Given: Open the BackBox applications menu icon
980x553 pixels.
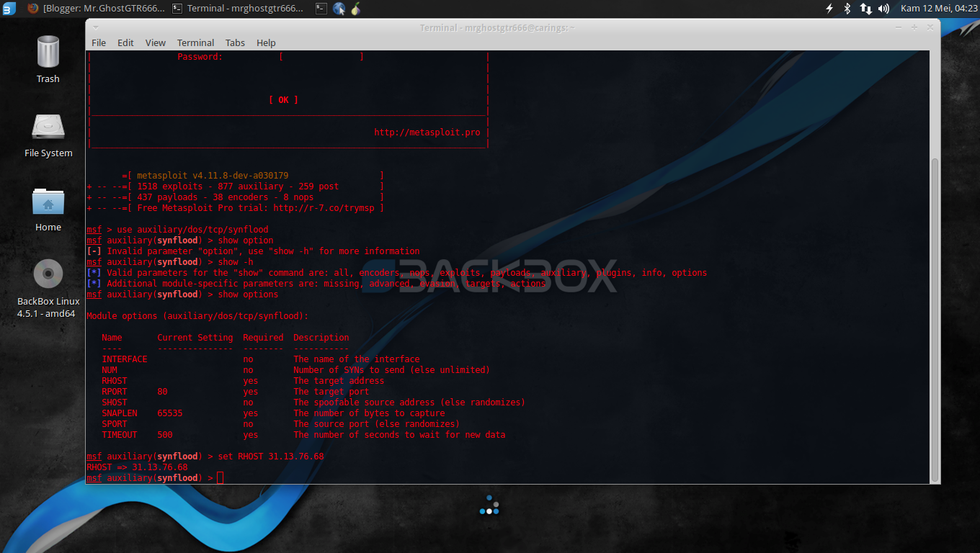Looking at the screenshot, I should point(9,9).
